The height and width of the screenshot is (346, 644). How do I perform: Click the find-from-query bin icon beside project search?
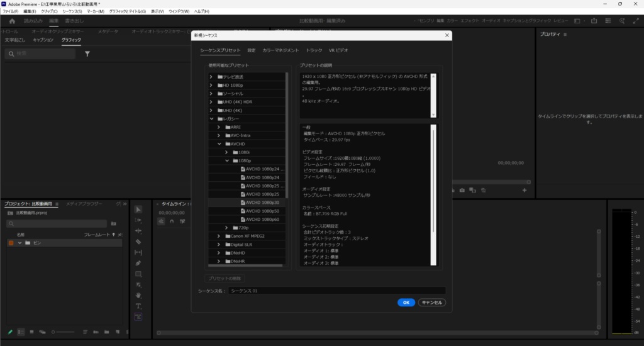click(114, 223)
